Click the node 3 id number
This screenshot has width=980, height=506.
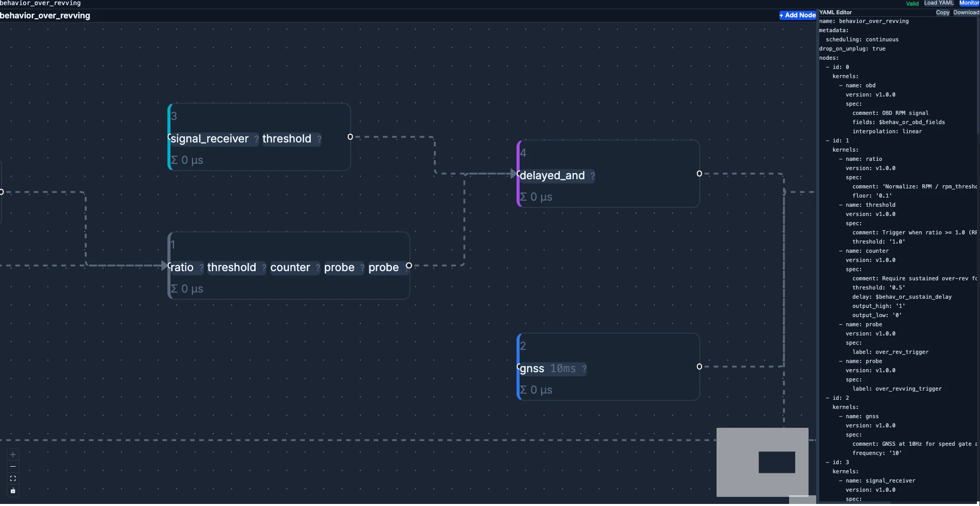pyautogui.click(x=174, y=116)
